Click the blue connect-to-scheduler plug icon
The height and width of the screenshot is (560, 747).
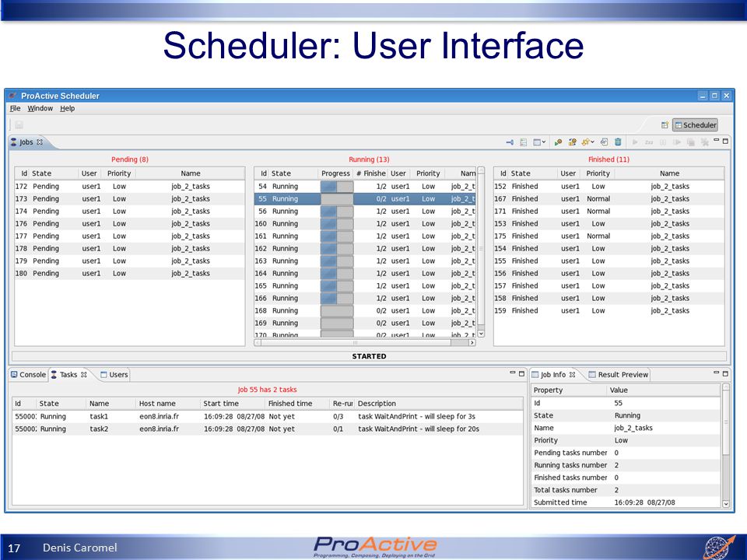509,142
